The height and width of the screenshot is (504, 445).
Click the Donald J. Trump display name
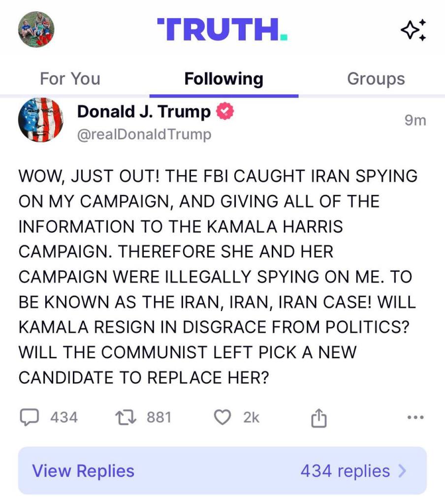(144, 112)
